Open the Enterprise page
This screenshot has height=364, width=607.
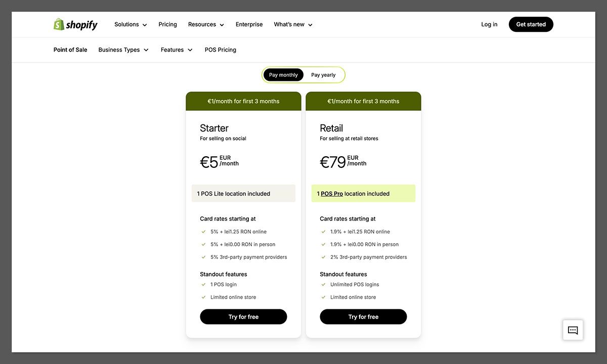pyautogui.click(x=249, y=24)
